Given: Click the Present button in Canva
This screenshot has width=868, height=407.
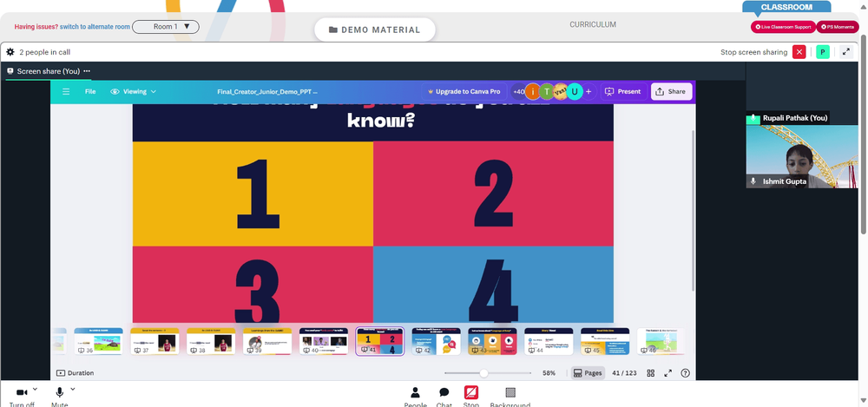Looking at the screenshot, I should pos(622,91).
